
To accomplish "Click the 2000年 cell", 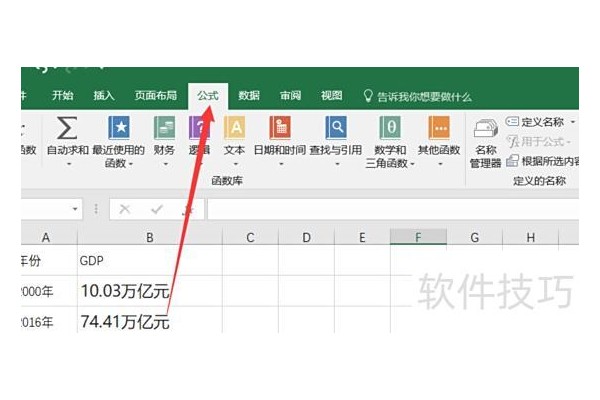I will point(49,291).
